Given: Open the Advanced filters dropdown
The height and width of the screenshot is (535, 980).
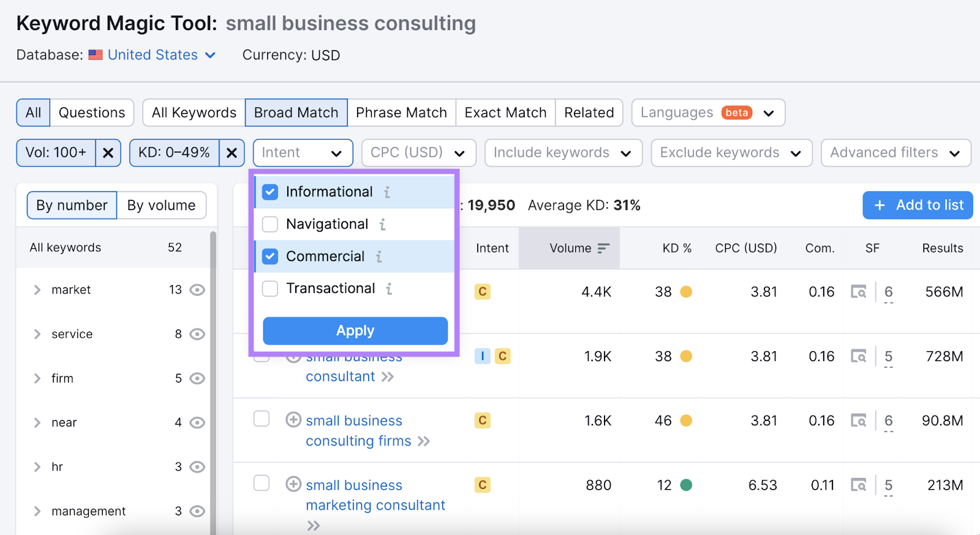Looking at the screenshot, I should [896, 153].
